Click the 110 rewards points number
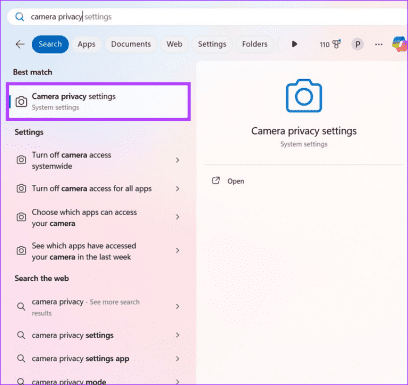This screenshot has width=408, height=385. pos(325,45)
